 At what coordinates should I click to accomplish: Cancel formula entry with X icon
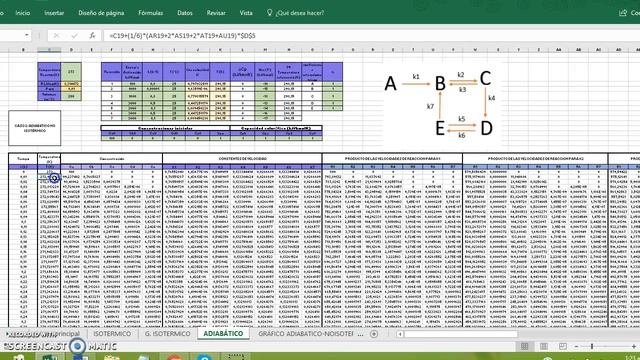(x=56, y=36)
